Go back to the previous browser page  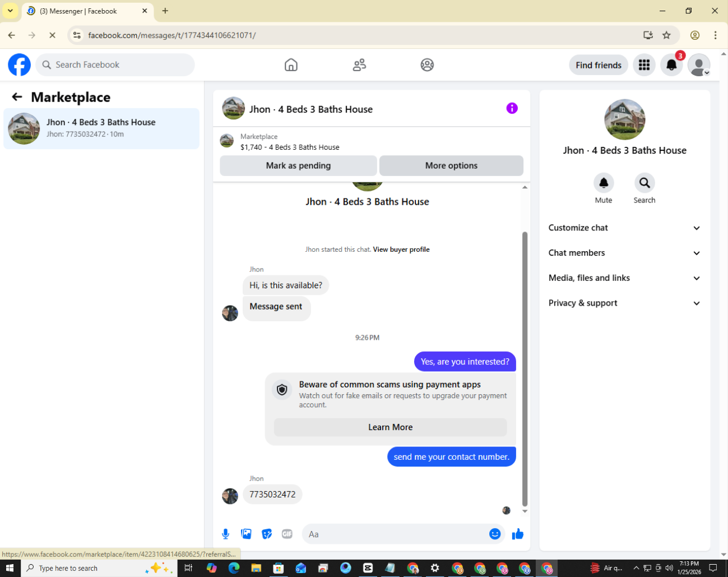12,35
